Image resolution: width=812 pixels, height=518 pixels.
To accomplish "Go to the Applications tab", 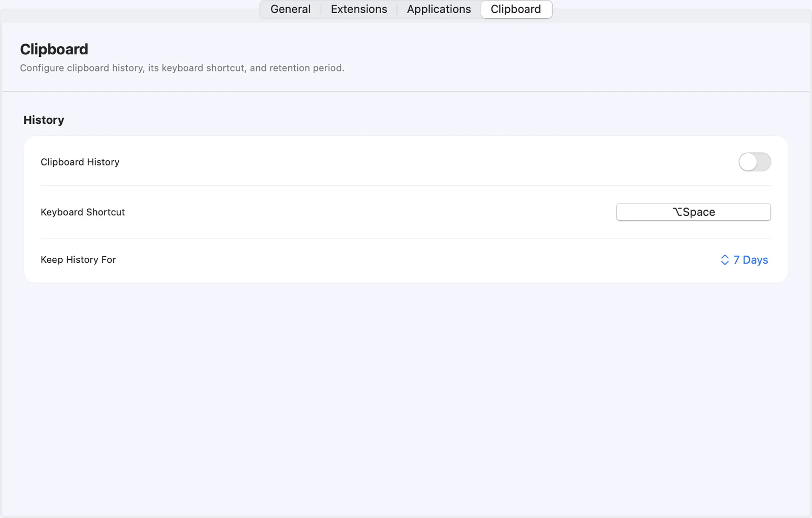I will tap(438, 9).
